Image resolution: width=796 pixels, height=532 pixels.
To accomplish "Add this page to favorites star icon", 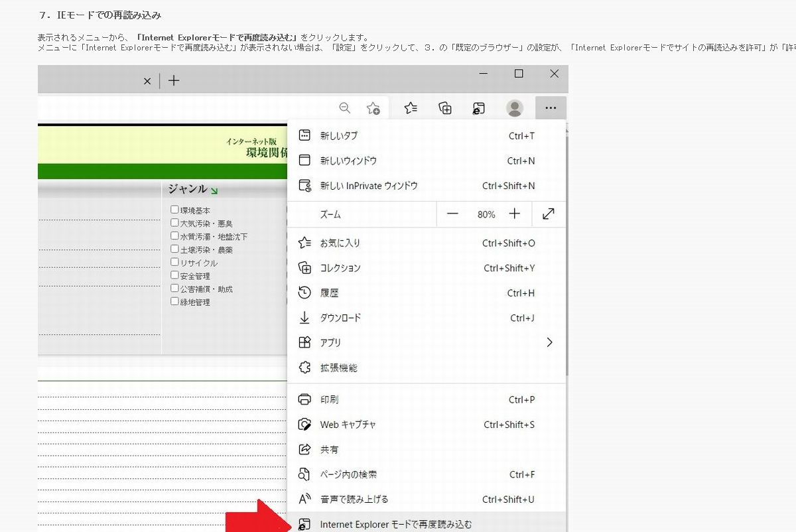I will click(373, 108).
